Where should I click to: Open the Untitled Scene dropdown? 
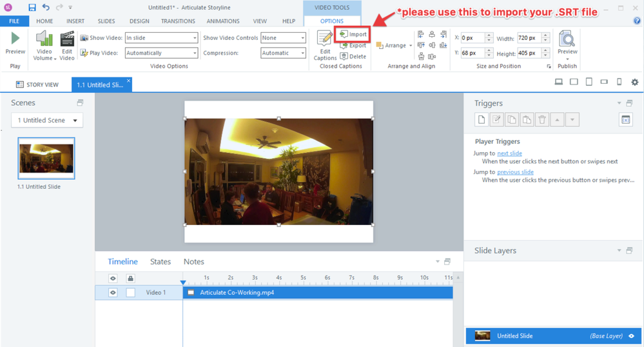(47, 120)
